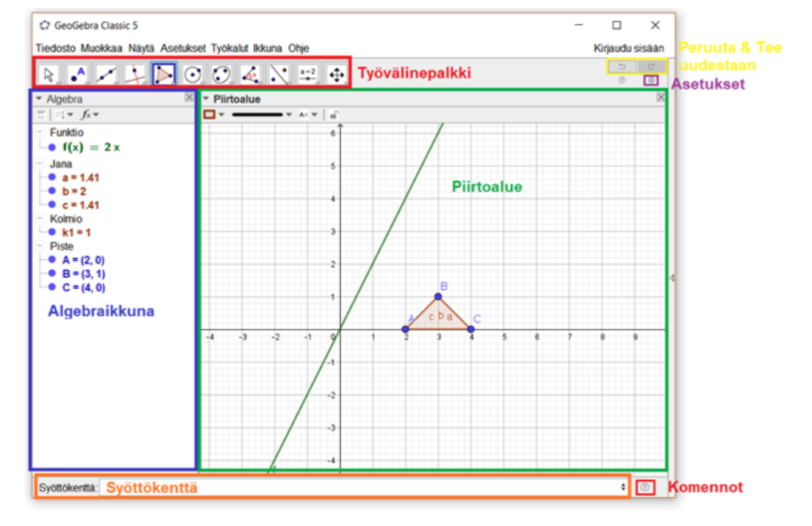Collapse the Funktio group
812x526 pixels.
40,132
